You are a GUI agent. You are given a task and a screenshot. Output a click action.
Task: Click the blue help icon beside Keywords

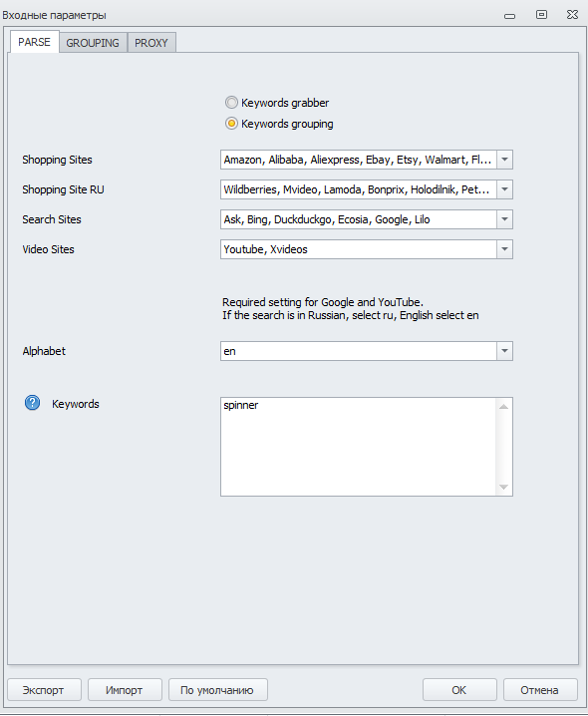tap(33, 403)
